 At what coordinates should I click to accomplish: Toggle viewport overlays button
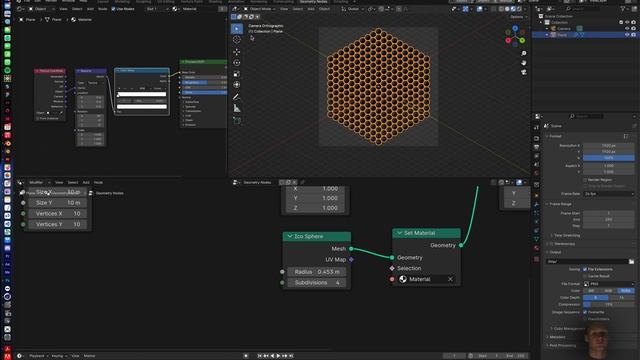480,9
